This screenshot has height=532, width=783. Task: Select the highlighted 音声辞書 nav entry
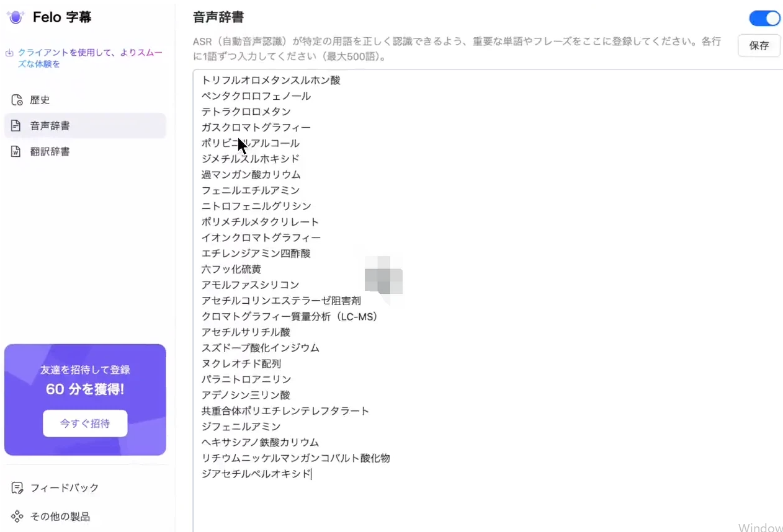click(x=50, y=125)
